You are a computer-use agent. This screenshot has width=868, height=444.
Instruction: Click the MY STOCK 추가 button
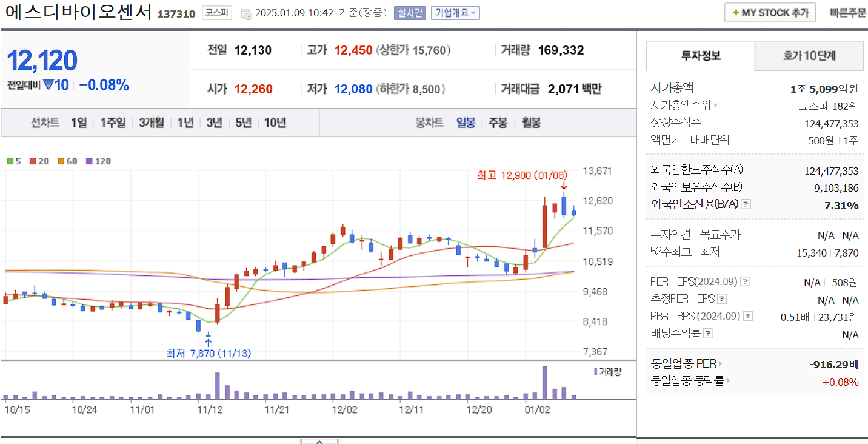pyautogui.click(x=770, y=12)
